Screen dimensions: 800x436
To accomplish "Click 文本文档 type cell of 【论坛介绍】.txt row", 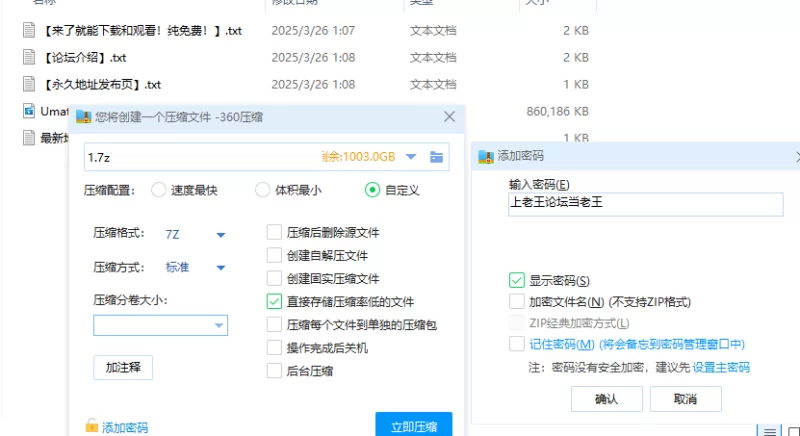I will 433,58.
